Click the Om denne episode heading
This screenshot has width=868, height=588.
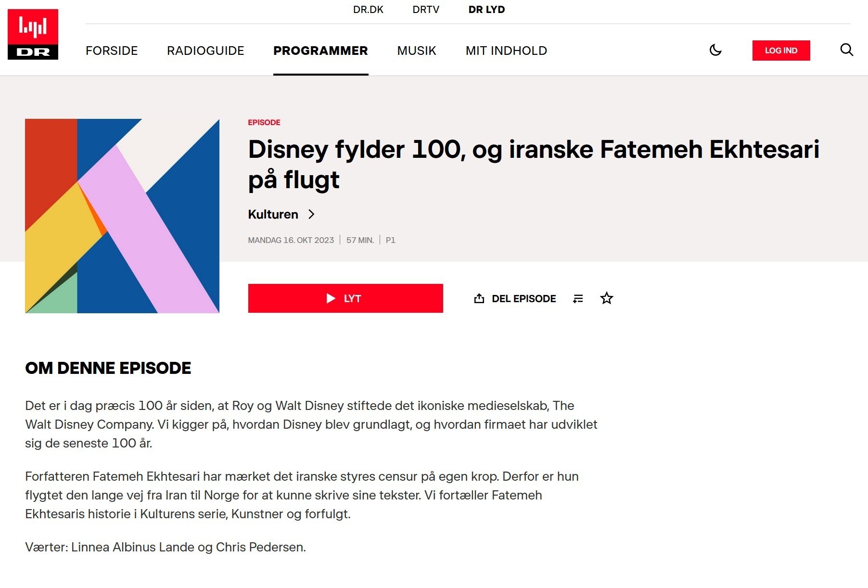(x=108, y=368)
